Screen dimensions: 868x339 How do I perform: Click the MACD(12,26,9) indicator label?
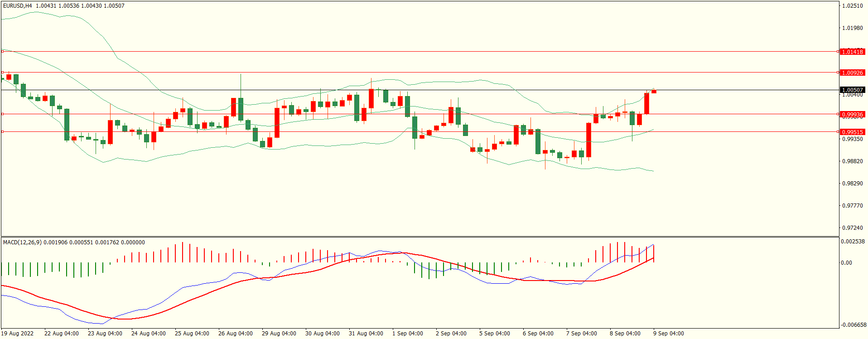pyautogui.click(x=22, y=242)
